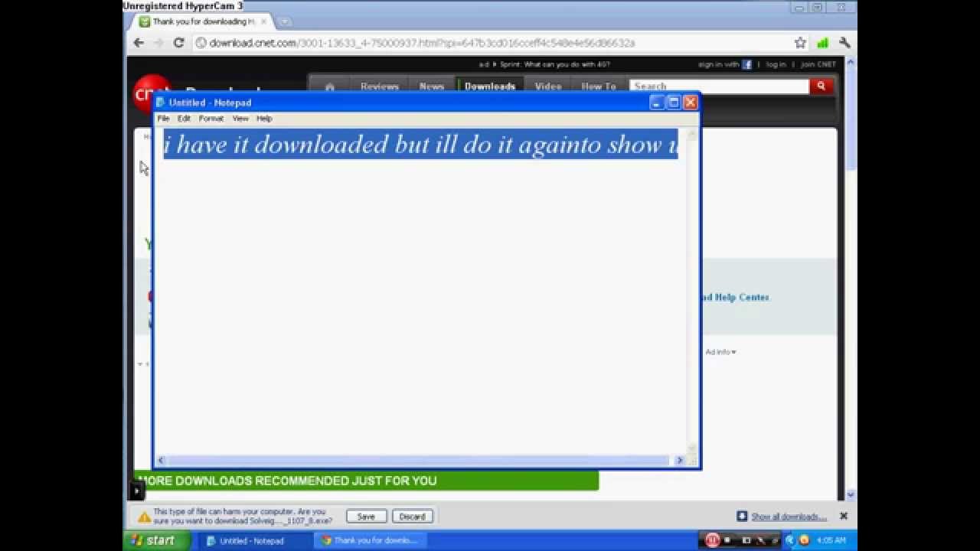The height and width of the screenshot is (551, 980).
Task: Switch to Untitled - Notepad taskbar button
Action: point(253,540)
